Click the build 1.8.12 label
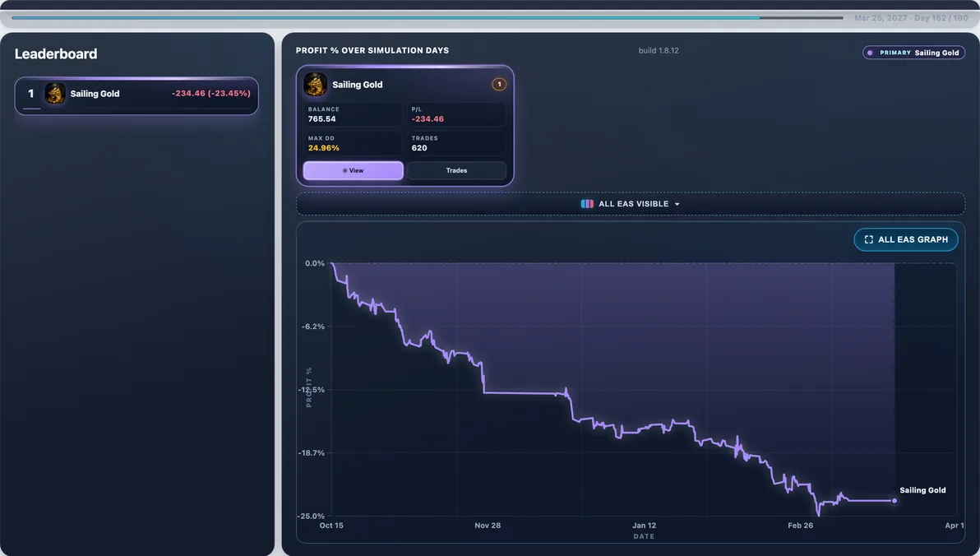The height and width of the screenshot is (556, 980). point(658,51)
